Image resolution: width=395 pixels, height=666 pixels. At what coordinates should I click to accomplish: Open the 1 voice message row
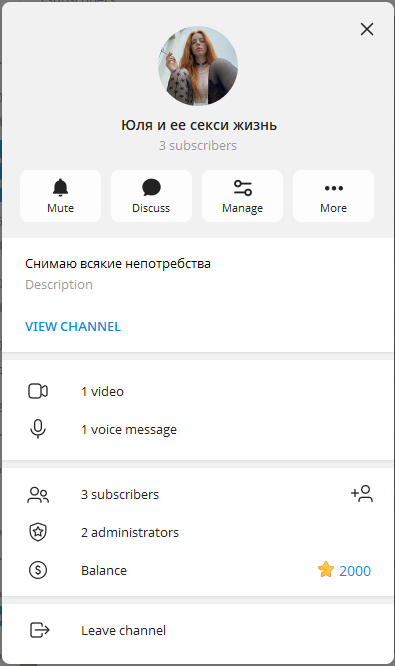198,429
